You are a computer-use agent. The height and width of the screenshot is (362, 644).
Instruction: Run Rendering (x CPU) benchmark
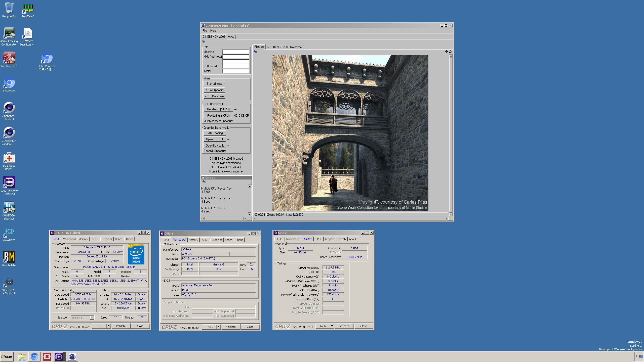click(x=218, y=116)
